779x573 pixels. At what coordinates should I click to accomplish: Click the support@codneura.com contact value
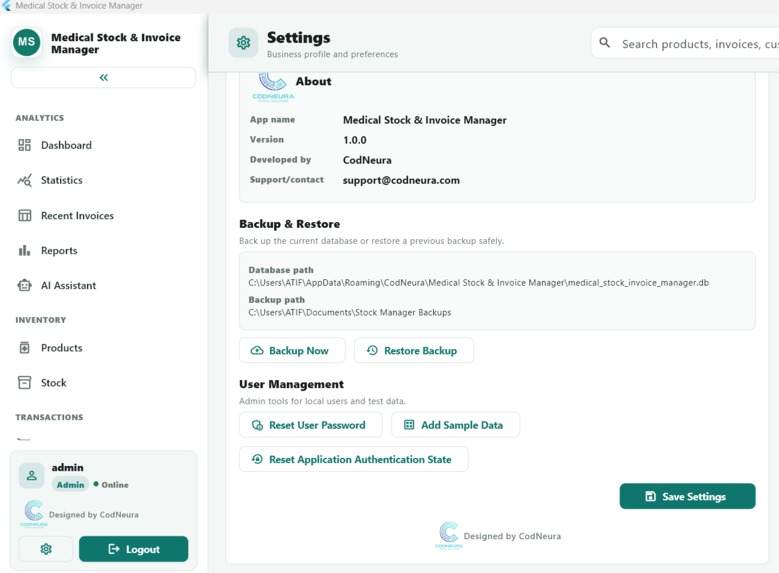(x=401, y=180)
